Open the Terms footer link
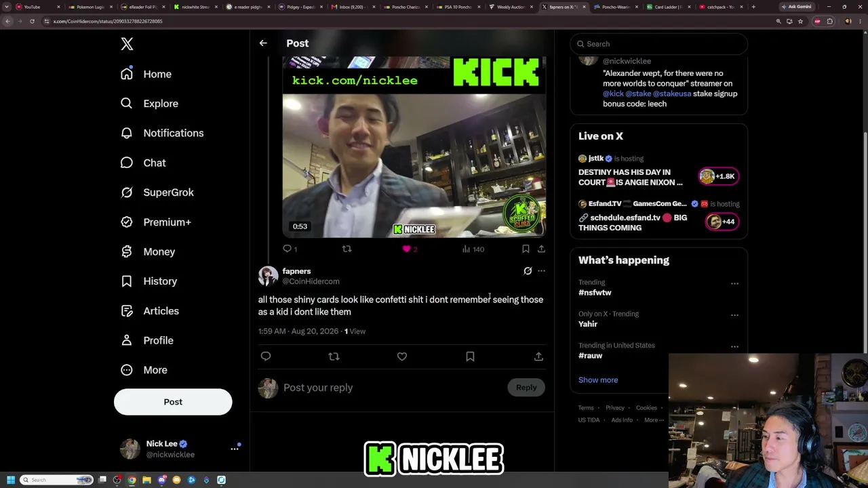The height and width of the screenshot is (488, 868). click(x=586, y=408)
